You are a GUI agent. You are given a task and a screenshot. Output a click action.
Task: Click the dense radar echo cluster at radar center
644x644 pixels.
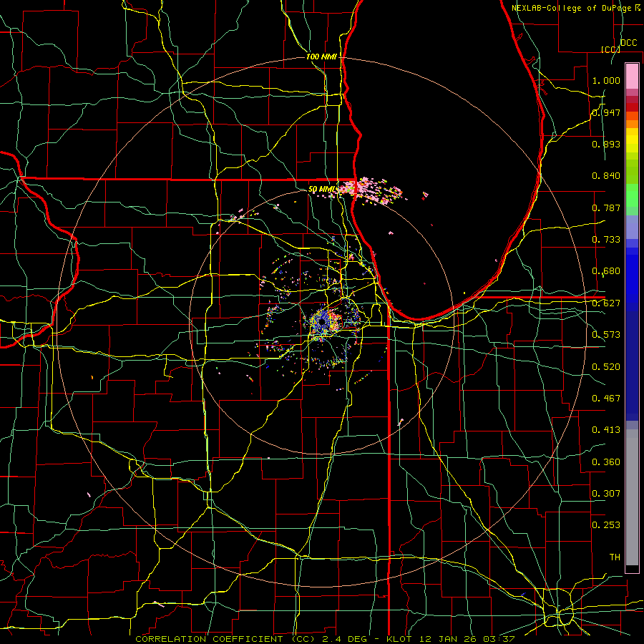point(324,321)
